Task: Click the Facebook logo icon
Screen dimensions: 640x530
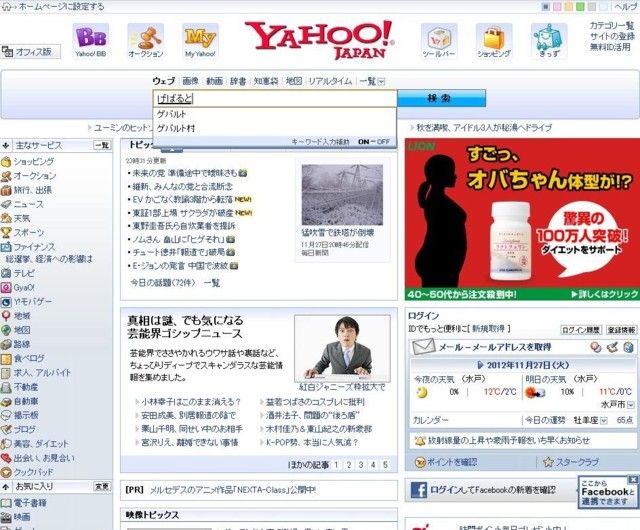Action: (418, 490)
